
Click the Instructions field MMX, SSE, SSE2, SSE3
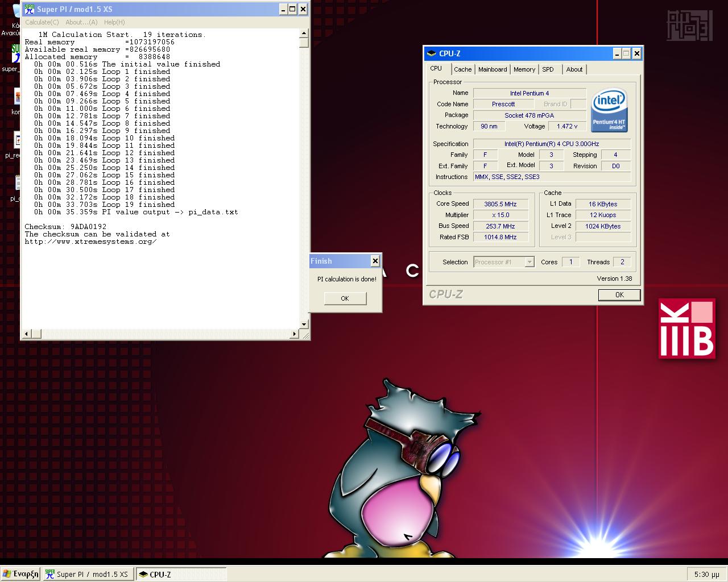coord(552,177)
